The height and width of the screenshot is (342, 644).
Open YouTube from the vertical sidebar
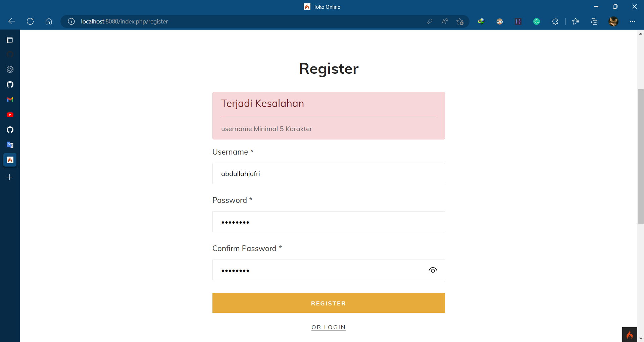[x=10, y=115]
